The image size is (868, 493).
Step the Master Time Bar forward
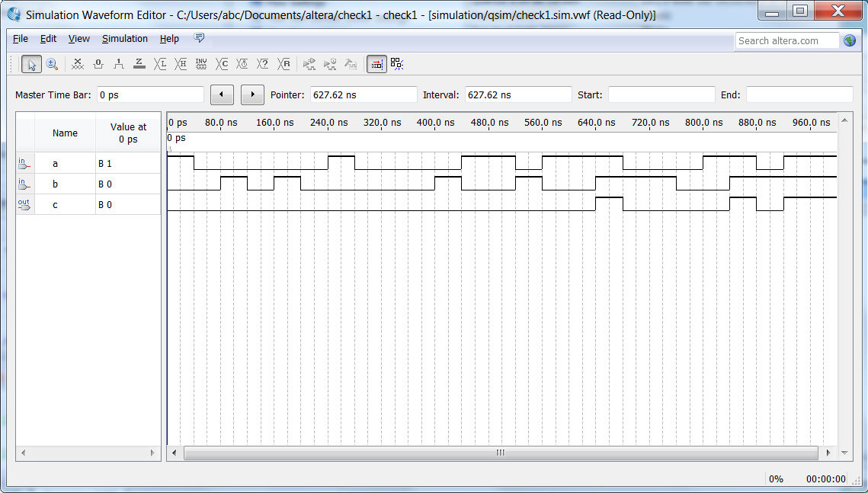[x=251, y=94]
